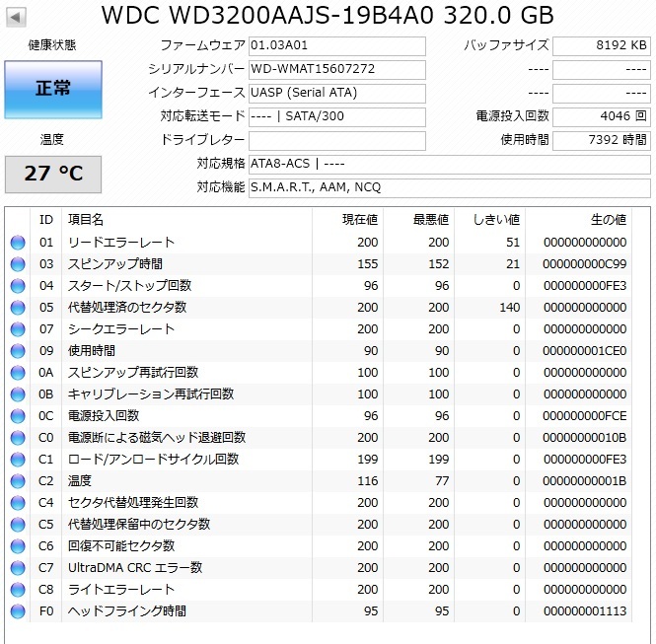The height and width of the screenshot is (644, 656).
Task: Click the features field S.M.A.R.T., AAM, NCQ
Action: (450, 187)
